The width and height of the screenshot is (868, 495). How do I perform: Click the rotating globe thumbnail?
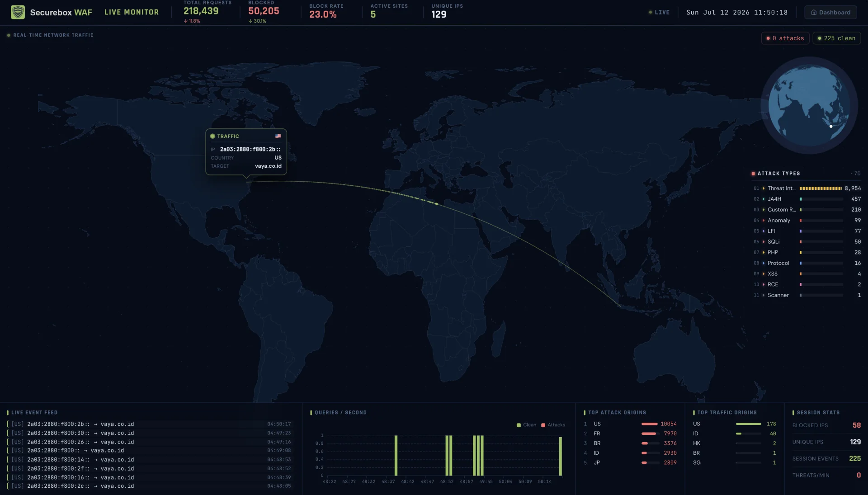(809, 105)
